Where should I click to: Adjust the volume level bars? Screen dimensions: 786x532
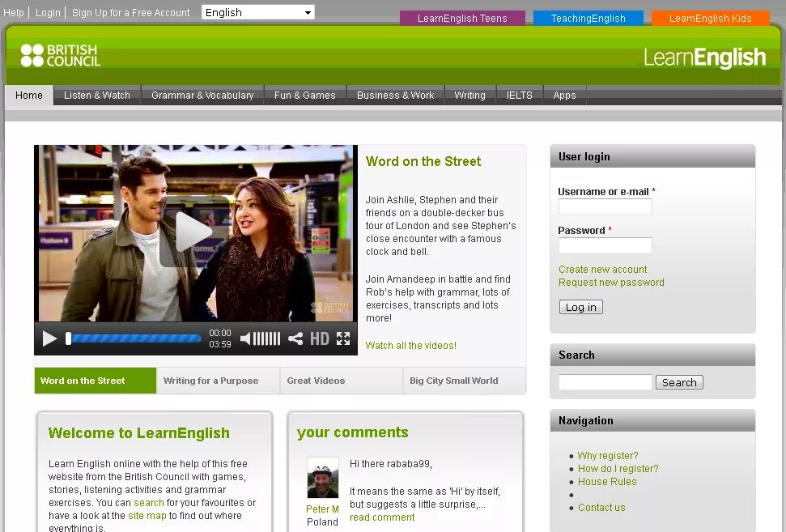pos(266,339)
